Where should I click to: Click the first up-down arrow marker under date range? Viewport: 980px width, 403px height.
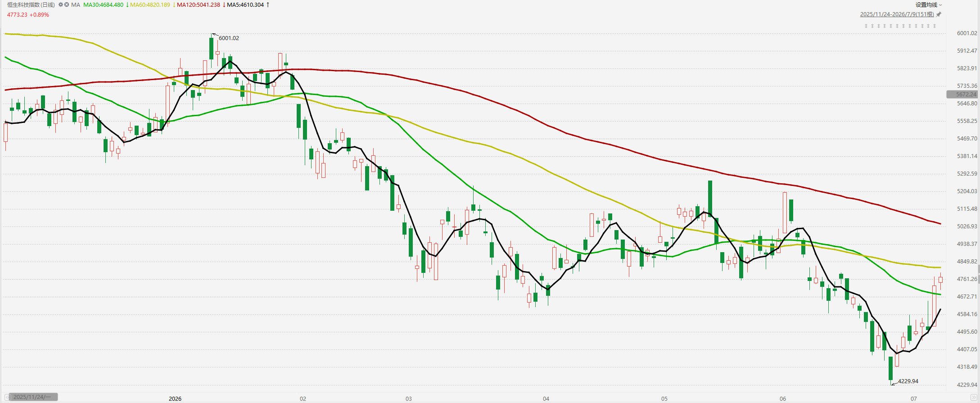pyautogui.click(x=866, y=26)
